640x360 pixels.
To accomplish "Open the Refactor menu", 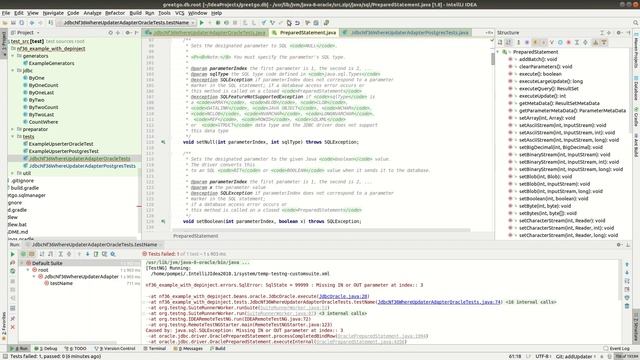I will coord(115,13).
